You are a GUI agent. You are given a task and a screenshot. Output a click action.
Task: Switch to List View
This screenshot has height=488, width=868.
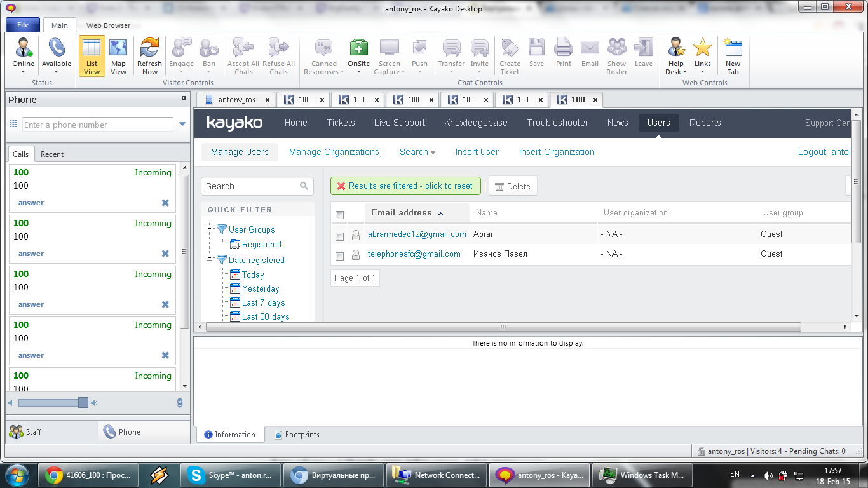tap(92, 56)
